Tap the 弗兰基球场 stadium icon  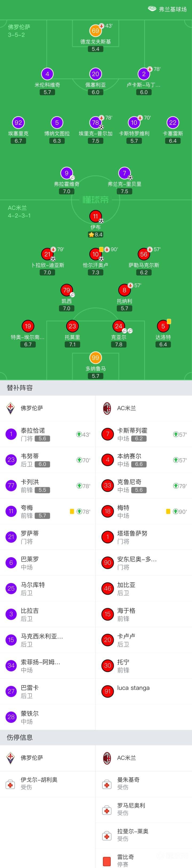coord(152,9)
